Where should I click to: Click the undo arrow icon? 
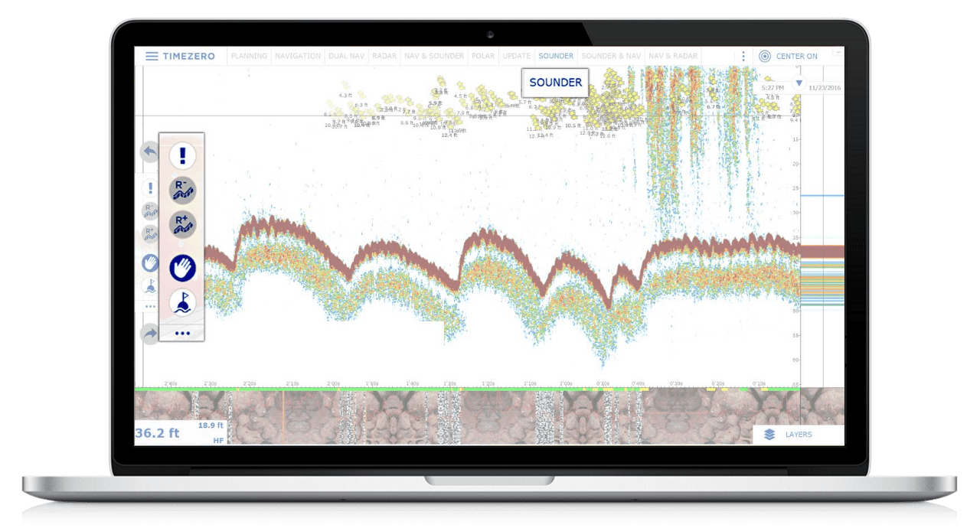pos(150,152)
